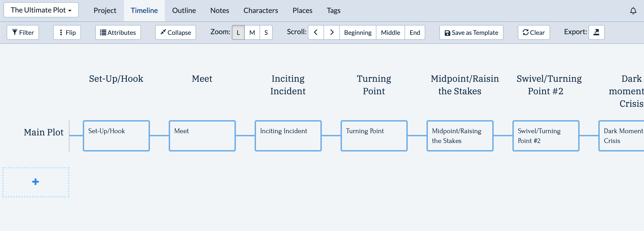Open the Set-Up/Hook scene card
This screenshot has height=231, width=644.
point(116,136)
